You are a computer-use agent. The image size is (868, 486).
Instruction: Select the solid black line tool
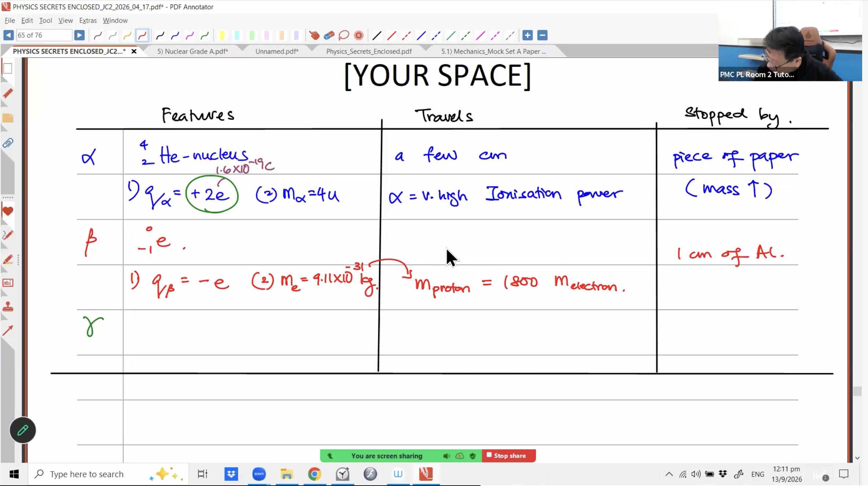pyautogui.click(x=376, y=35)
